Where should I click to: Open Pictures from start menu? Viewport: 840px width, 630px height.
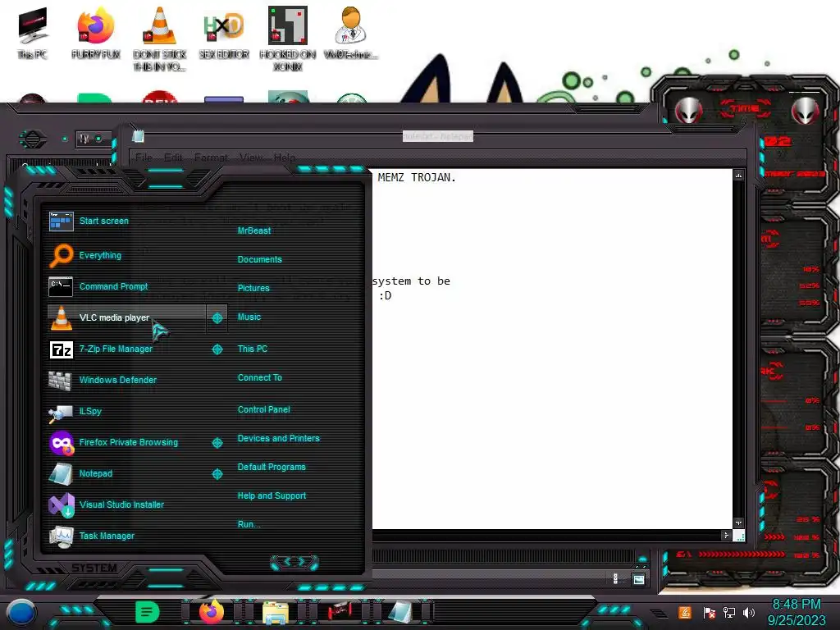point(253,288)
